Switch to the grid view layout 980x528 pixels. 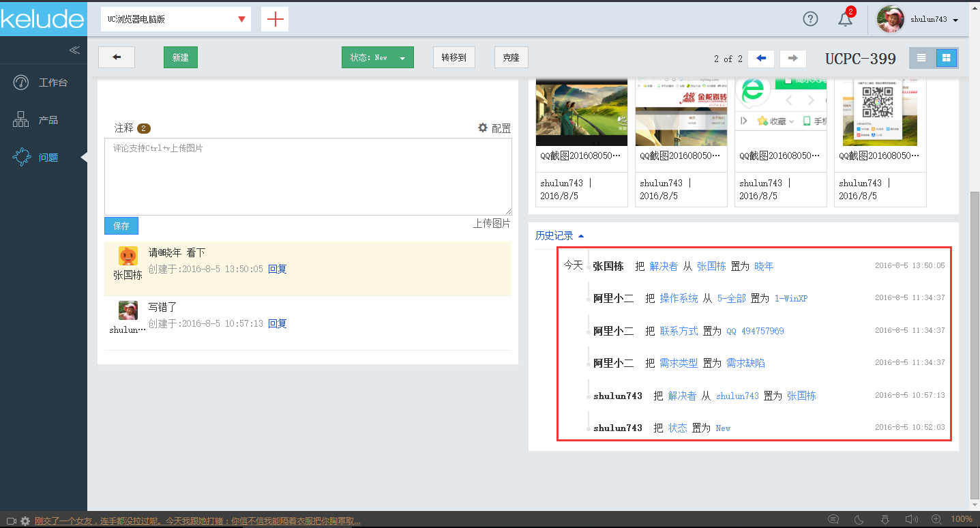946,58
